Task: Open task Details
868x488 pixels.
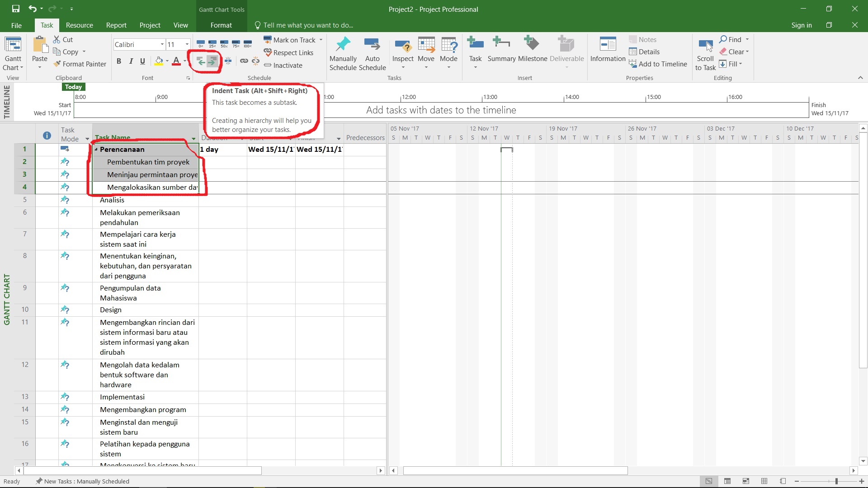Action: click(644, 52)
